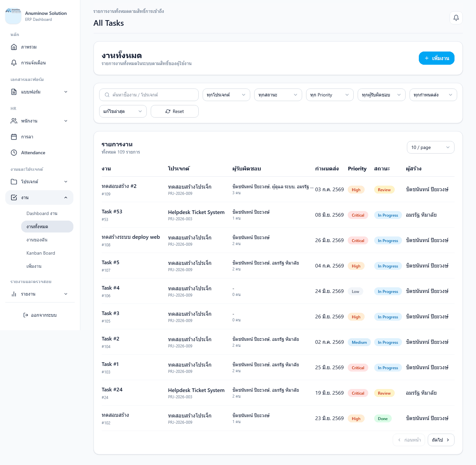Image resolution: width=476 pixels, height=465 pixels.
Task: Open การแจ้งเตือน bell icon in sidebar
Action: [14, 63]
